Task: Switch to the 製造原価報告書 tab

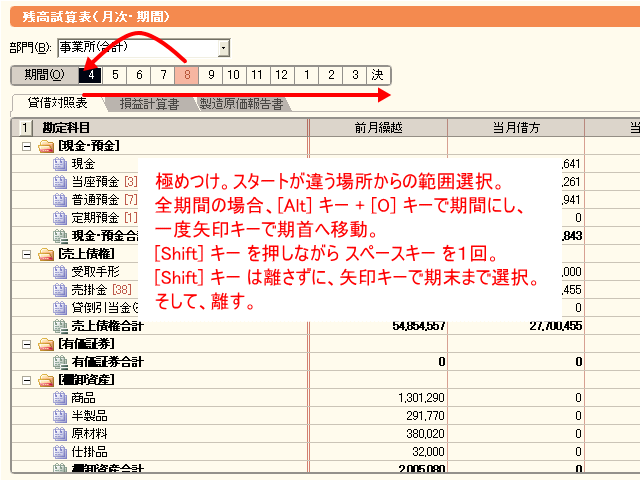Action: pyautogui.click(x=240, y=103)
